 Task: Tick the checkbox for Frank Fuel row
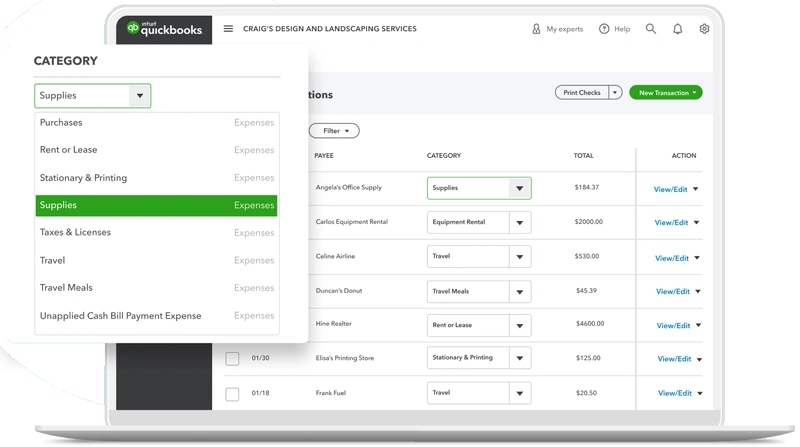tap(232, 394)
